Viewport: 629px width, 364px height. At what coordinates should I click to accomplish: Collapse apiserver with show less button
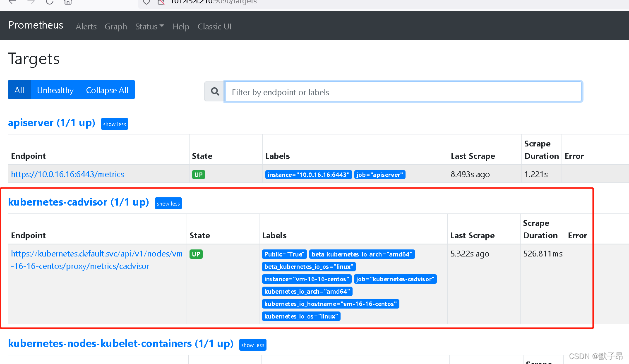click(115, 124)
